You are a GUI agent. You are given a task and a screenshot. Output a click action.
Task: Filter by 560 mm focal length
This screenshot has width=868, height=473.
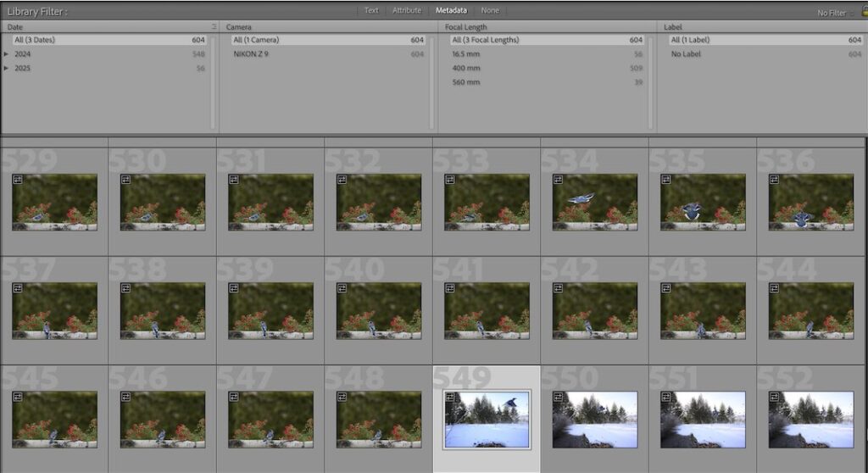click(547, 82)
